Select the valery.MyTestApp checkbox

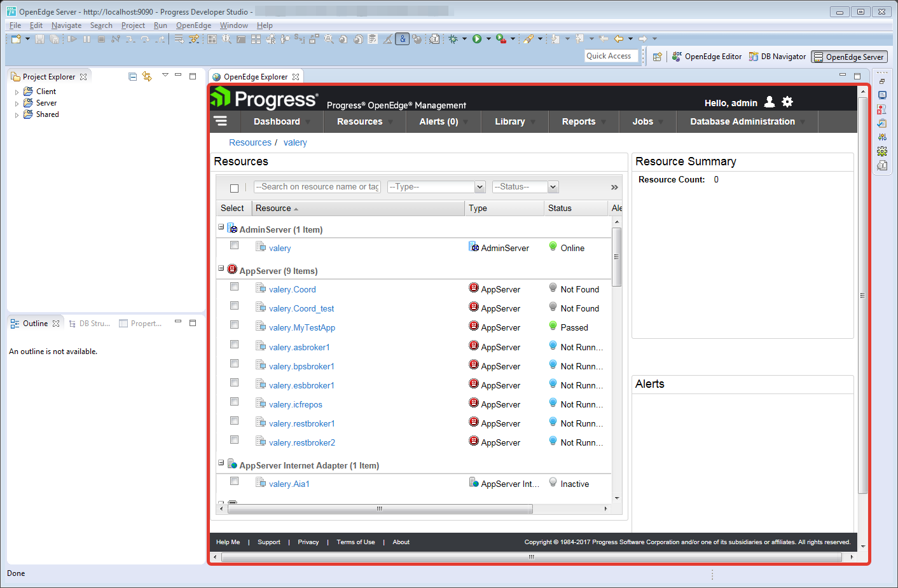click(x=234, y=325)
